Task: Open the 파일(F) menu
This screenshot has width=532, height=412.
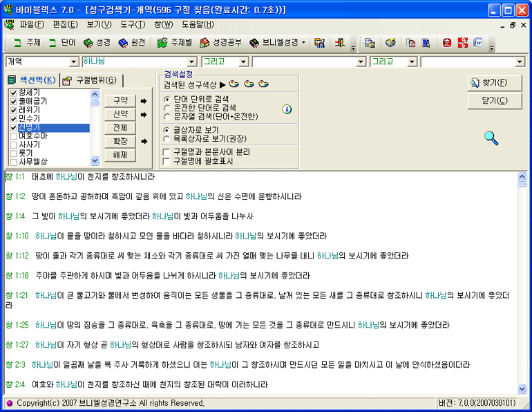Action: 32,24
